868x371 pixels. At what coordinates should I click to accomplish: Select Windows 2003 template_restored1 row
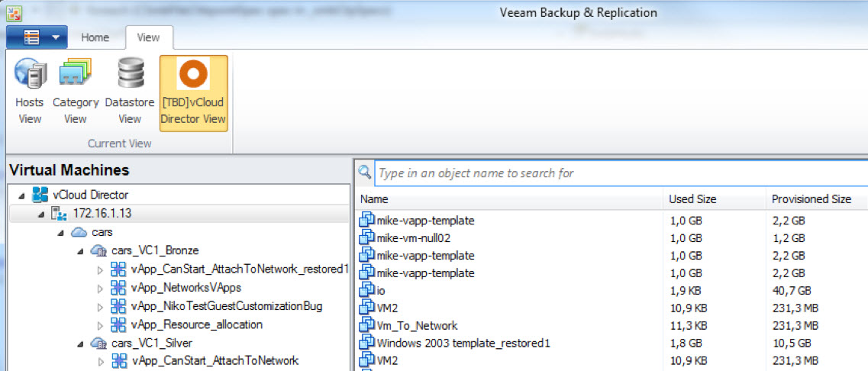[x=613, y=343]
